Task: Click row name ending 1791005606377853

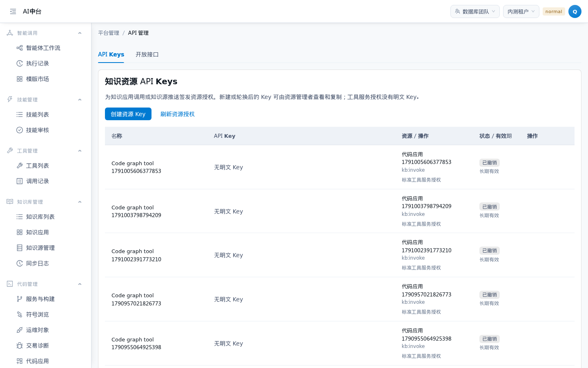Action: (x=136, y=167)
